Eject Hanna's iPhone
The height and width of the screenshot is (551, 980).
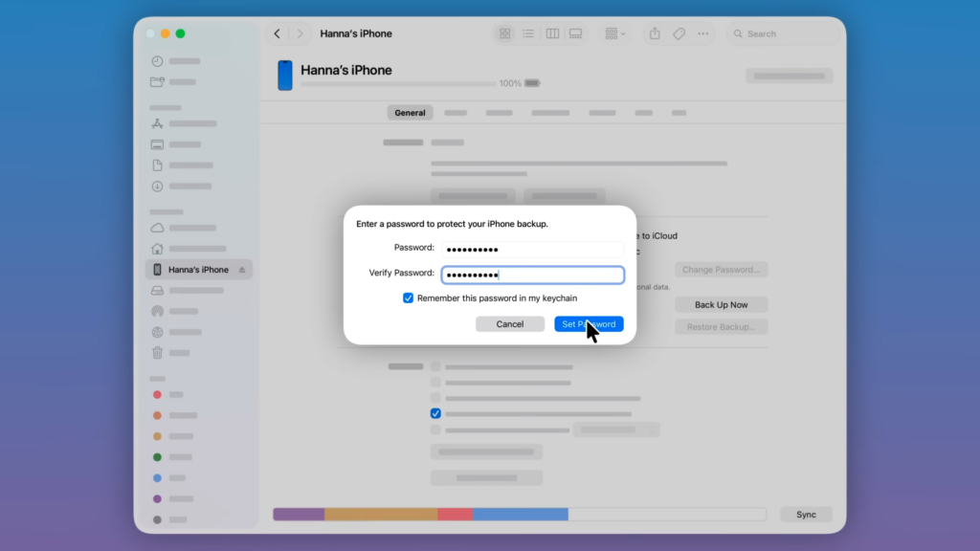point(242,270)
